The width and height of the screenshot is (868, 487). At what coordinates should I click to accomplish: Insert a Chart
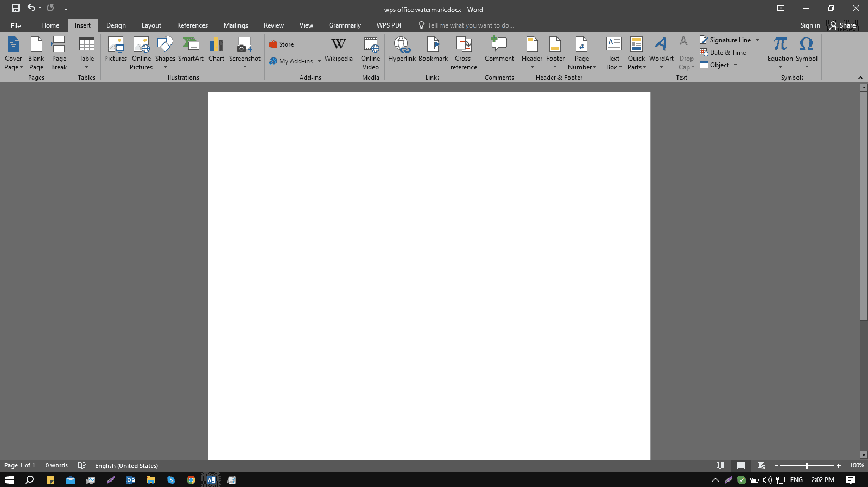216,50
